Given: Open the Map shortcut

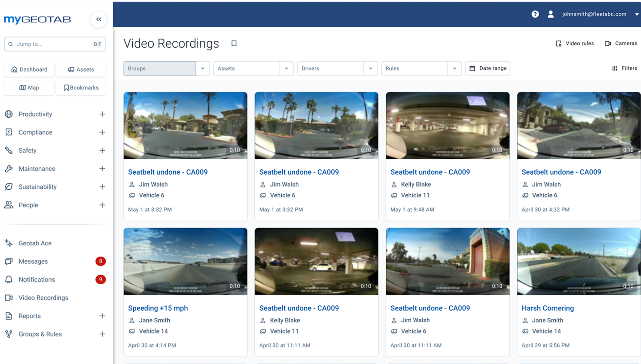Looking at the screenshot, I should point(29,88).
